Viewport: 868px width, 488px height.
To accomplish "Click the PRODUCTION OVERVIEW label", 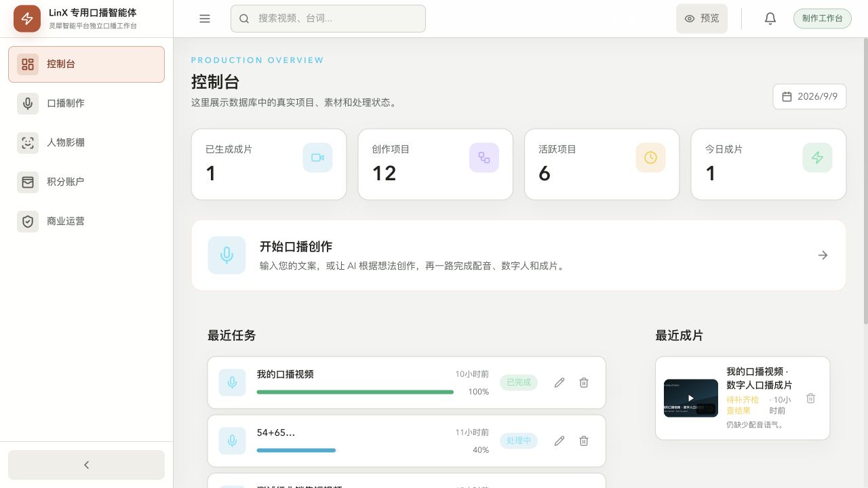I will pos(258,60).
